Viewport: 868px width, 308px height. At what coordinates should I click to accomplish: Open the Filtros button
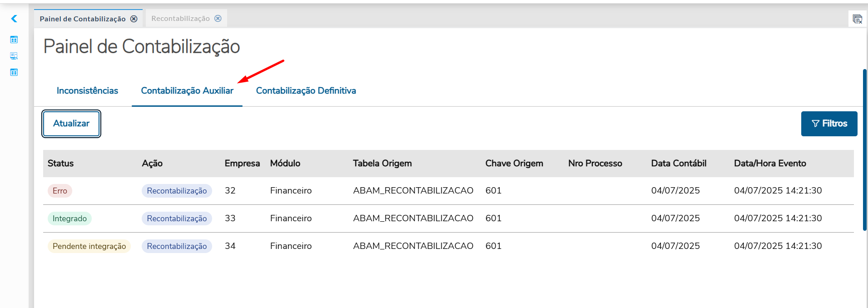[829, 124]
